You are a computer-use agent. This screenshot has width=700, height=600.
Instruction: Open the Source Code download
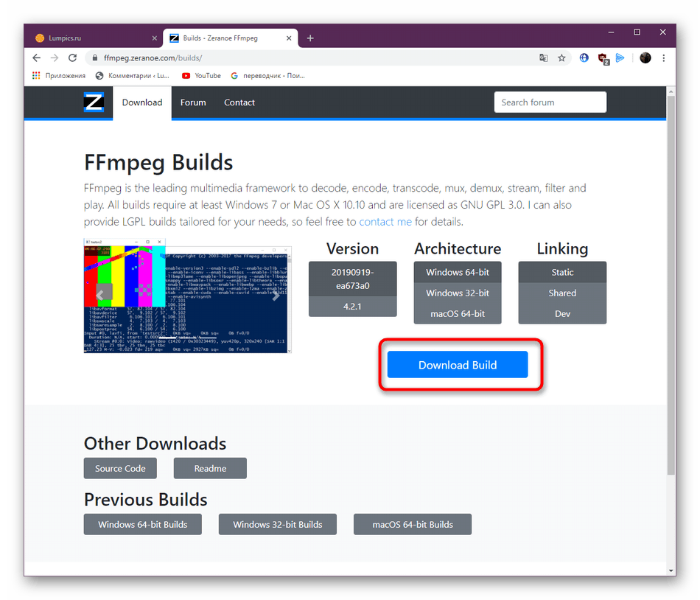tap(120, 468)
